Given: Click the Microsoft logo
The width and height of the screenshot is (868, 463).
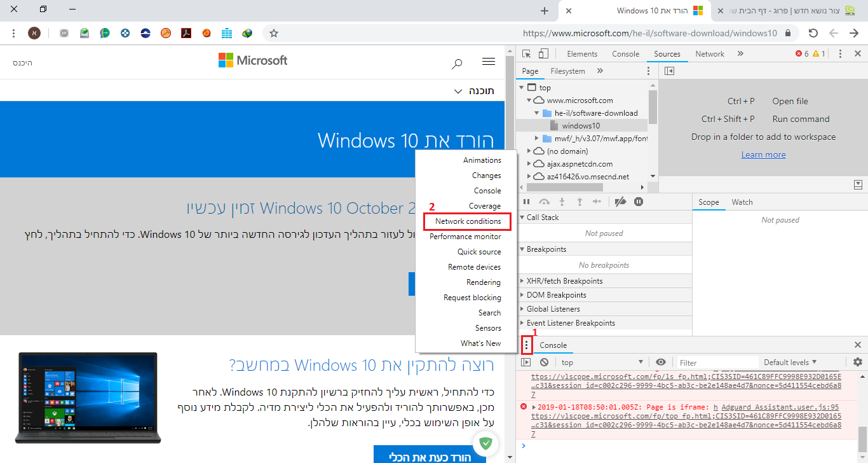Looking at the screenshot, I should click(253, 60).
